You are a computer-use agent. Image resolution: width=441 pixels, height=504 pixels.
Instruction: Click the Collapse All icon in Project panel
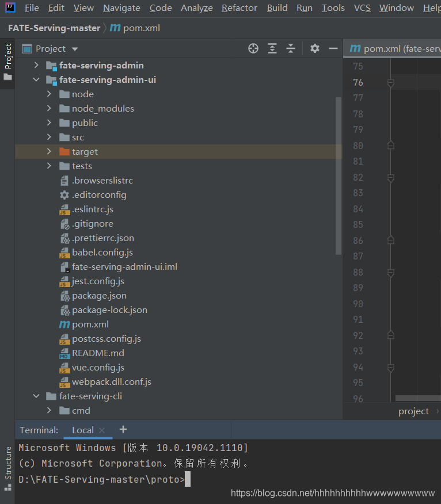291,48
